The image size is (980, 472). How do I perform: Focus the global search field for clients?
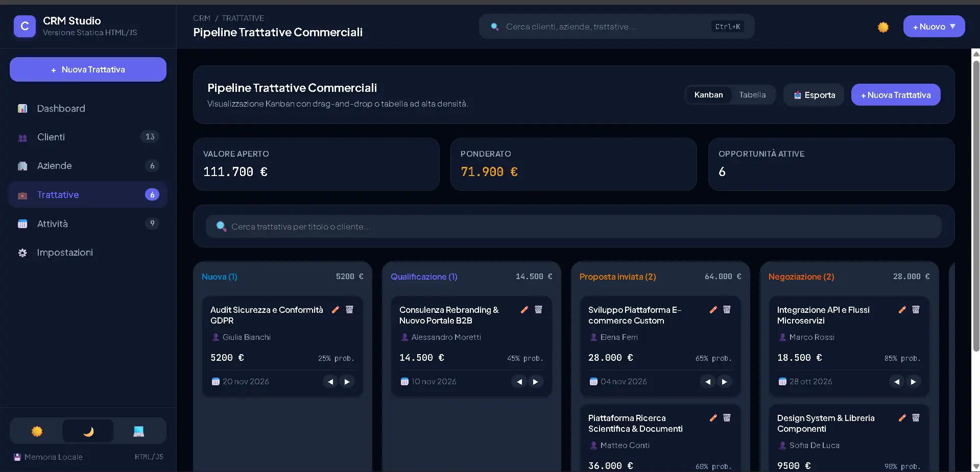tap(616, 27)
